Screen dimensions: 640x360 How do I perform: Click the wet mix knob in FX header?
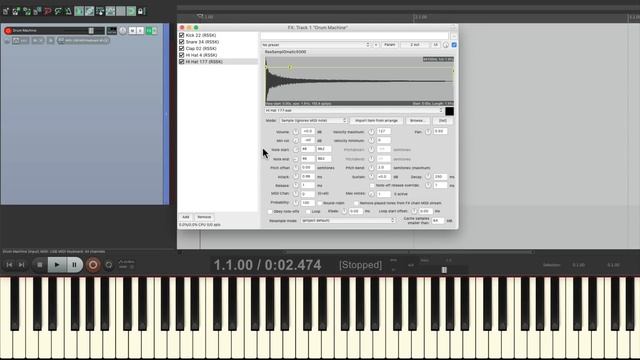(446, 45)
